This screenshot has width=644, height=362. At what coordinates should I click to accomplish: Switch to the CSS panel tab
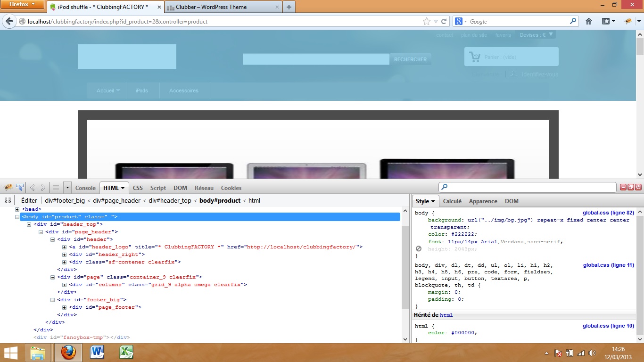point(138,188)
